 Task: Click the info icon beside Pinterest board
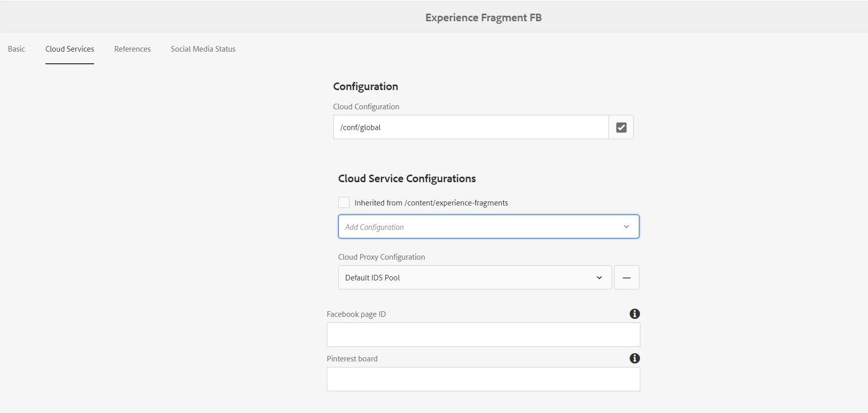(x=634, y=358)
